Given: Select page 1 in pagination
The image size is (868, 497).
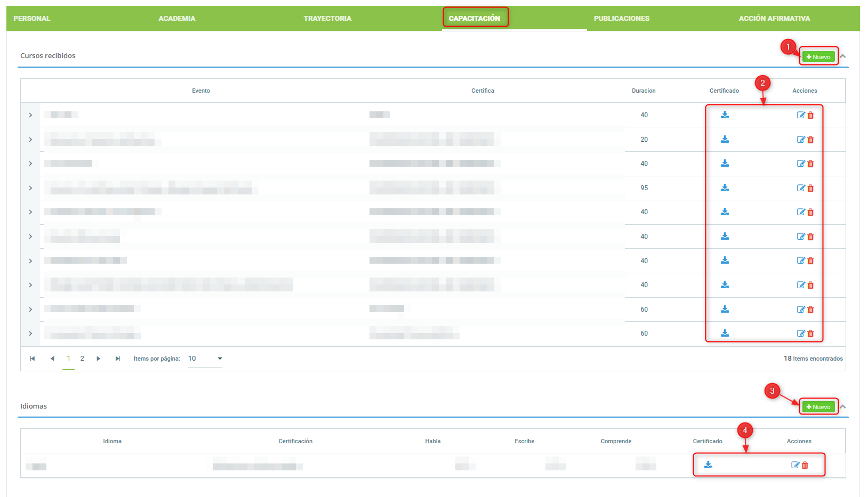Looking at the screenshot, I should click(68, 359).
